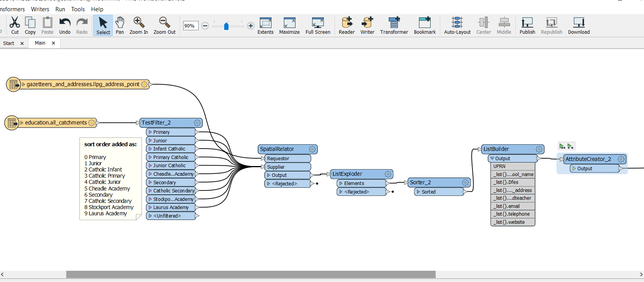Viewport: 644px width, 282px height.
Task: Switch to Full Screen view
Action: 318,26
